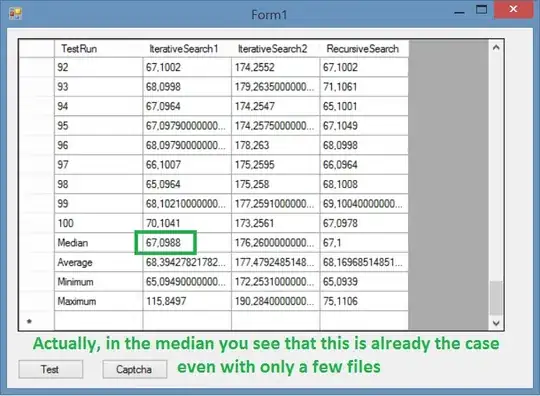Screen dimensions: 540x396
Task: Select the cell 66,0964
Action: tap(364, 165)
